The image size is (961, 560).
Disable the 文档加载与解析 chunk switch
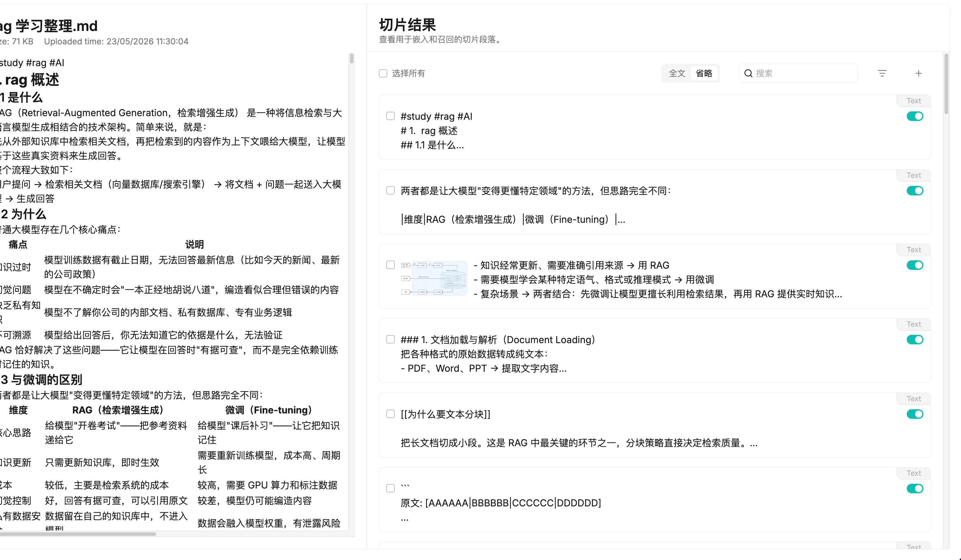coord(915,340)
